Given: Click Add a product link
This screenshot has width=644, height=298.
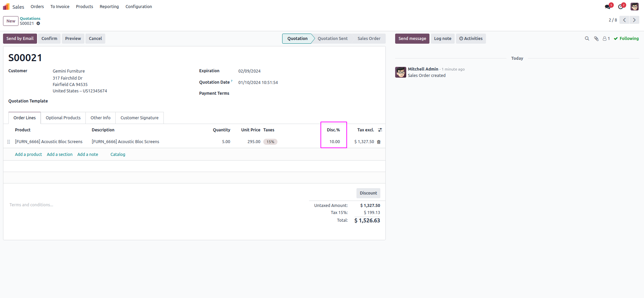Looking at the screenshot, I should [x=29, y=155].
